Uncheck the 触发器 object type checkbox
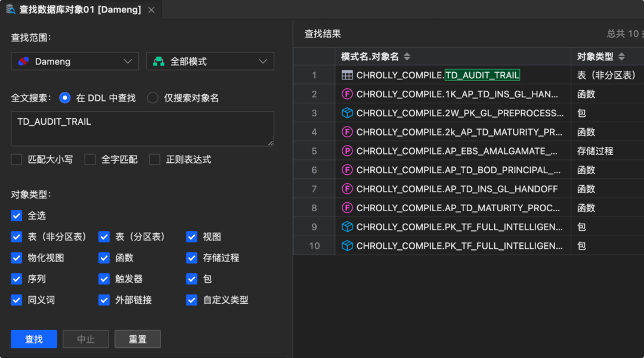This screenshot has width=644, height=358. 104,279
